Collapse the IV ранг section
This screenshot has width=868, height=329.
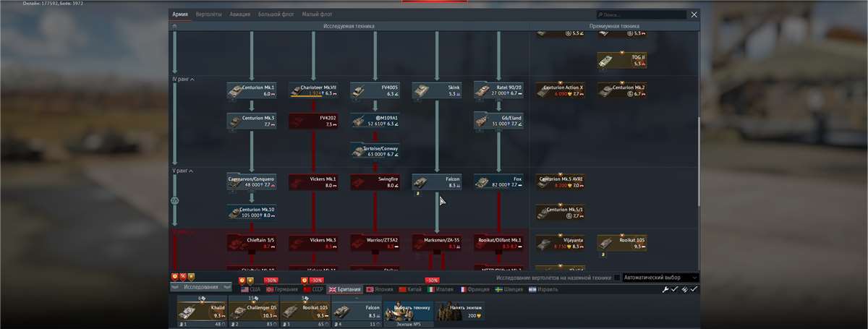click(x=182, y=79)
